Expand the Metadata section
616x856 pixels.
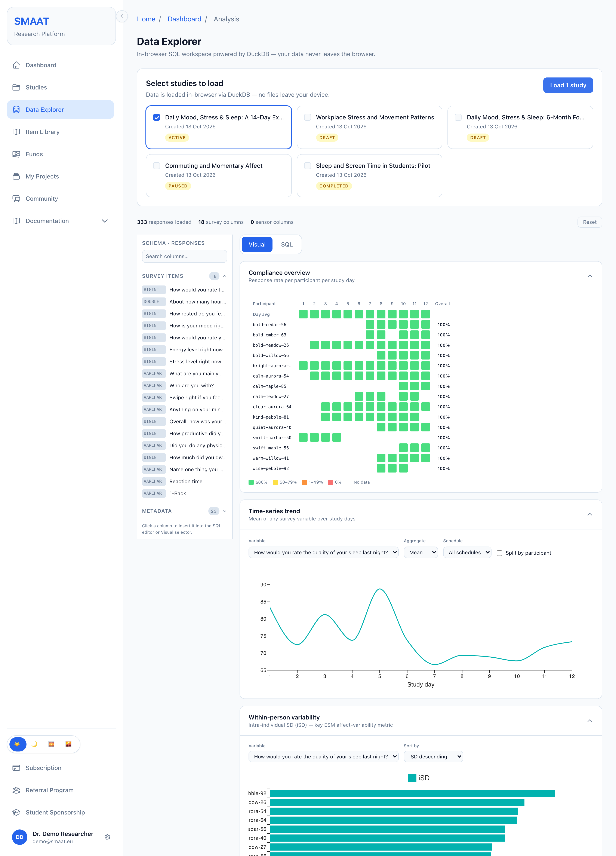pos(225,511)
